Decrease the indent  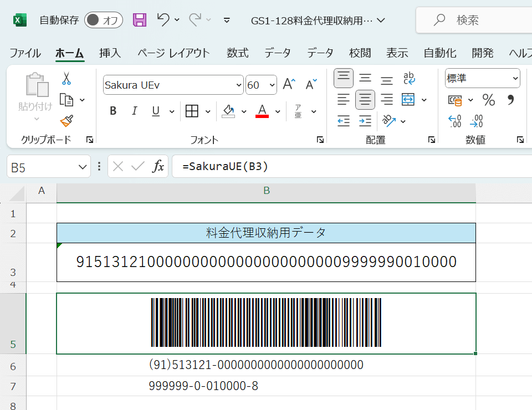point(344,121)
